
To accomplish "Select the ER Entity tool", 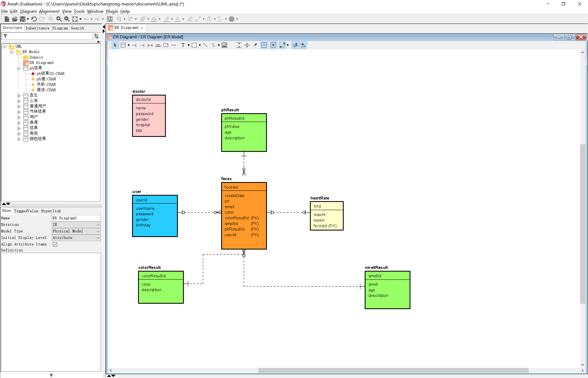I will tap(123, 45).
